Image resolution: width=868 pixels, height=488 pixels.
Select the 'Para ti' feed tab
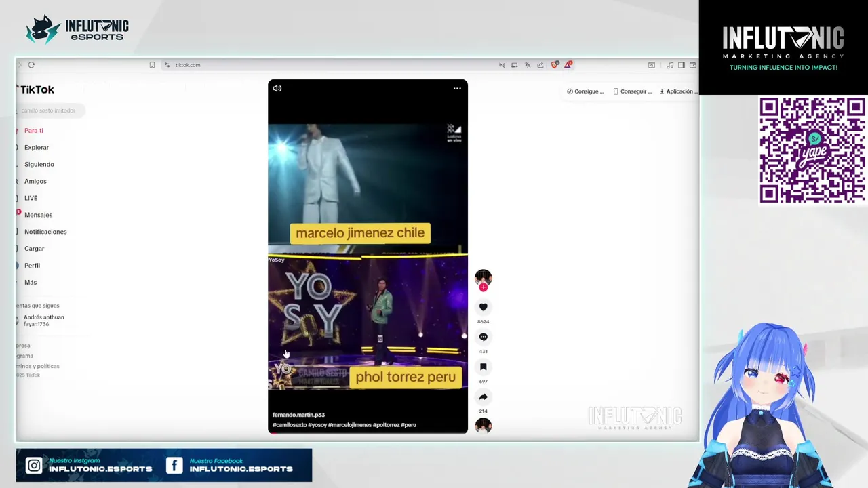[x=34, y=131]
